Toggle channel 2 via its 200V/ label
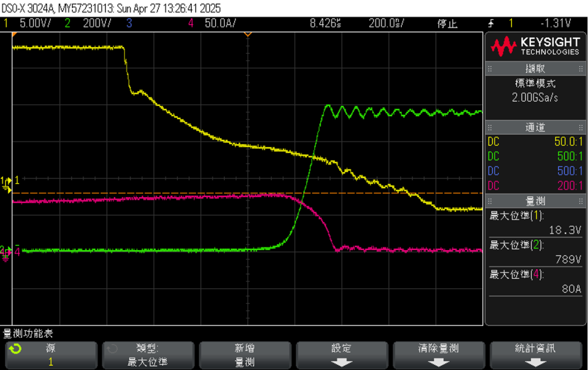 pyautogui.click(x=97, y=23)
